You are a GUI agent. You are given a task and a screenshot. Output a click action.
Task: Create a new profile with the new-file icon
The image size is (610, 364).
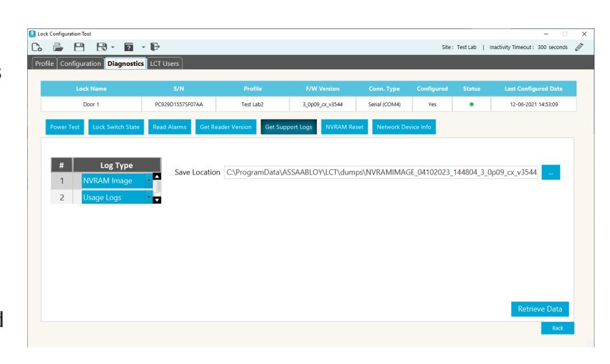tap(37, 47)
